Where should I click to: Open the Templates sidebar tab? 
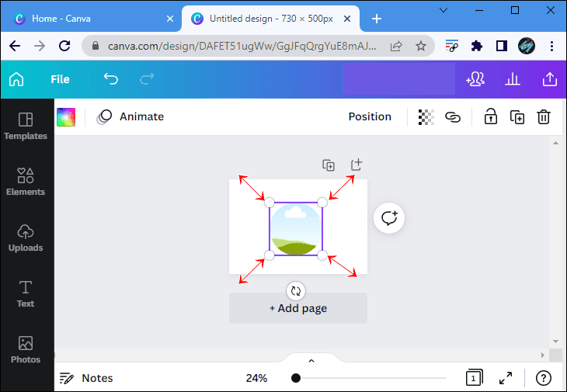(26, 126)
